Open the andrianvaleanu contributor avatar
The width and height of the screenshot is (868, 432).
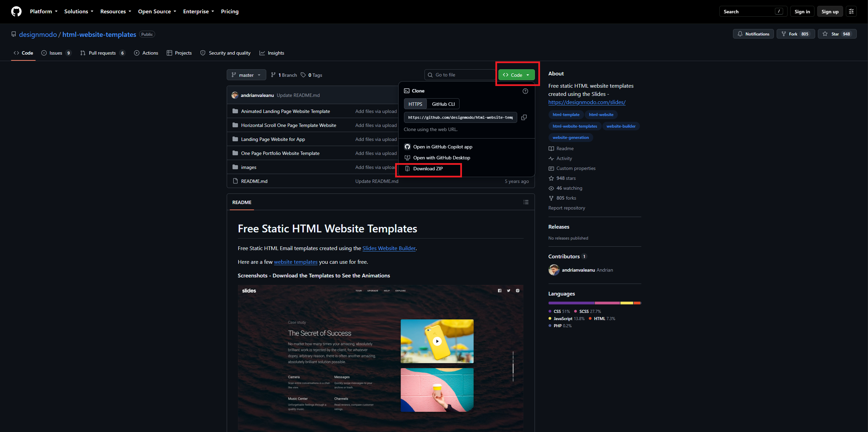pyautogui.click(x=554, y=270)
